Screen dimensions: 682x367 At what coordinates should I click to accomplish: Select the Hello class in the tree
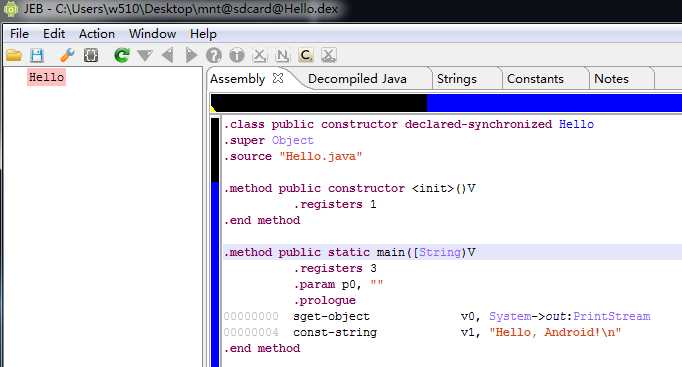pos(46,77)
